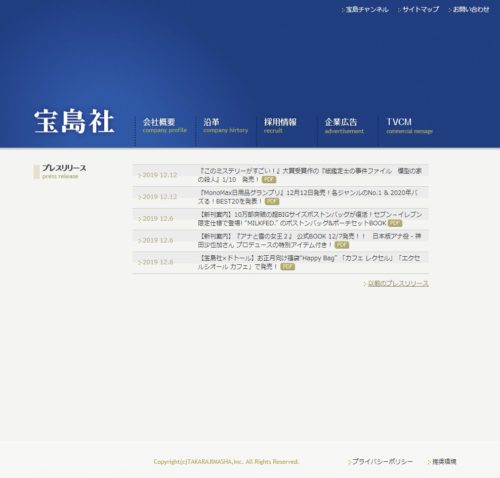Click the TAKARAJIMASHA copyright text

(226, 462)
